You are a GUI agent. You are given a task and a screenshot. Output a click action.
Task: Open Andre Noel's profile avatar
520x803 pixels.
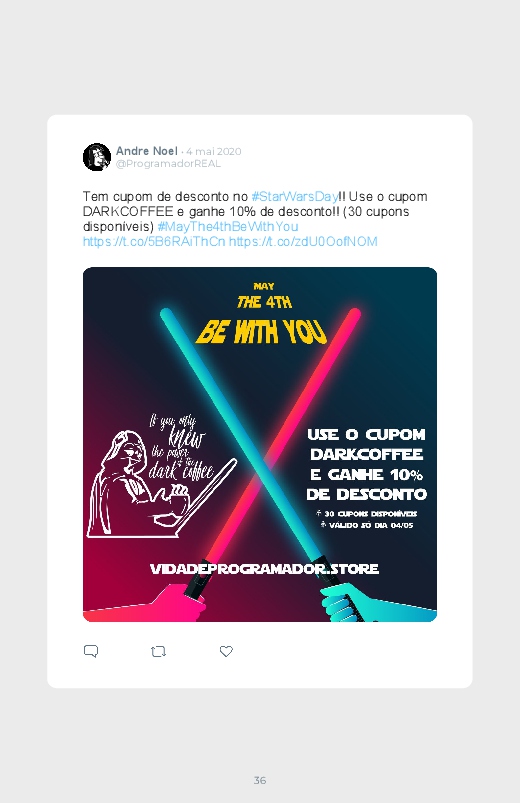pyautogui.click(x=97, y=157)
